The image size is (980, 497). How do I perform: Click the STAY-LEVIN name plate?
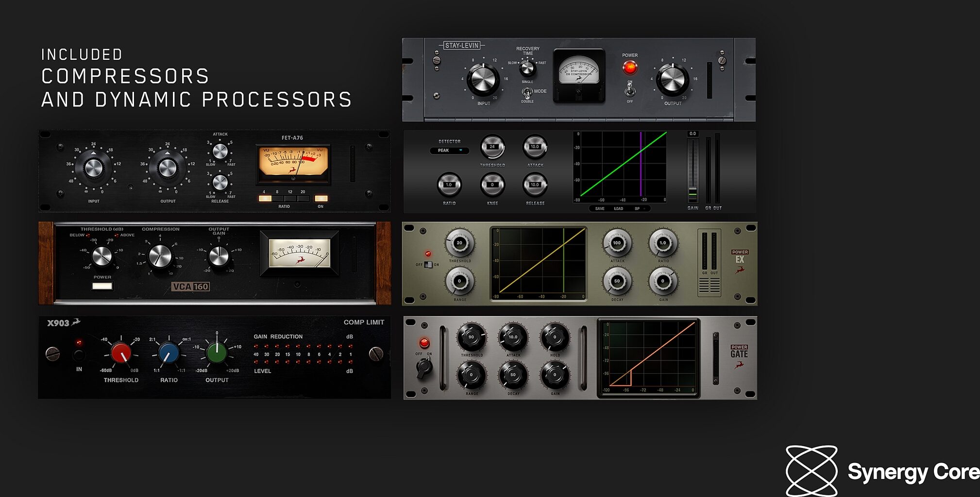(462, 45)
